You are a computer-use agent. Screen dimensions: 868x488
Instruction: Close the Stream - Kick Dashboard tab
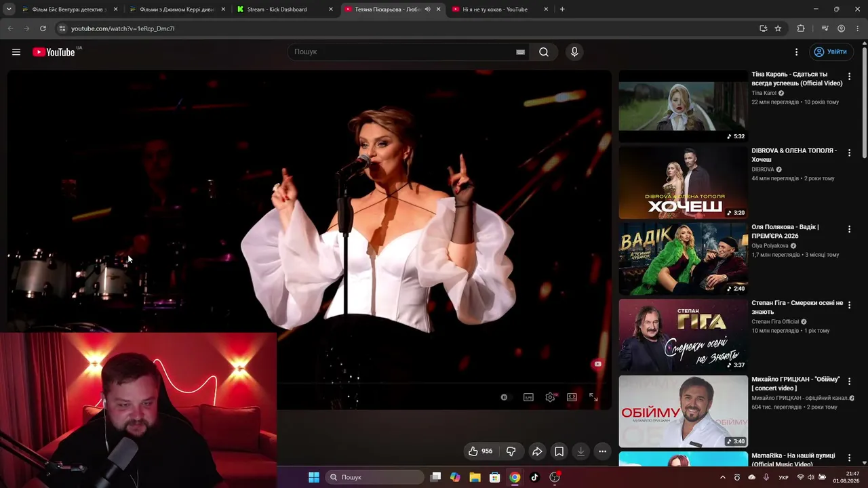pyautogui.click(x=331, y=9)
